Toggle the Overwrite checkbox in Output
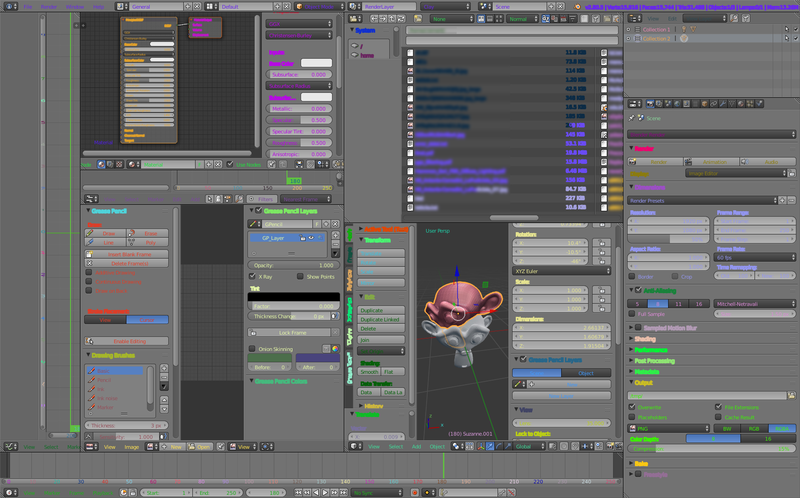 (x=633, y=407)
